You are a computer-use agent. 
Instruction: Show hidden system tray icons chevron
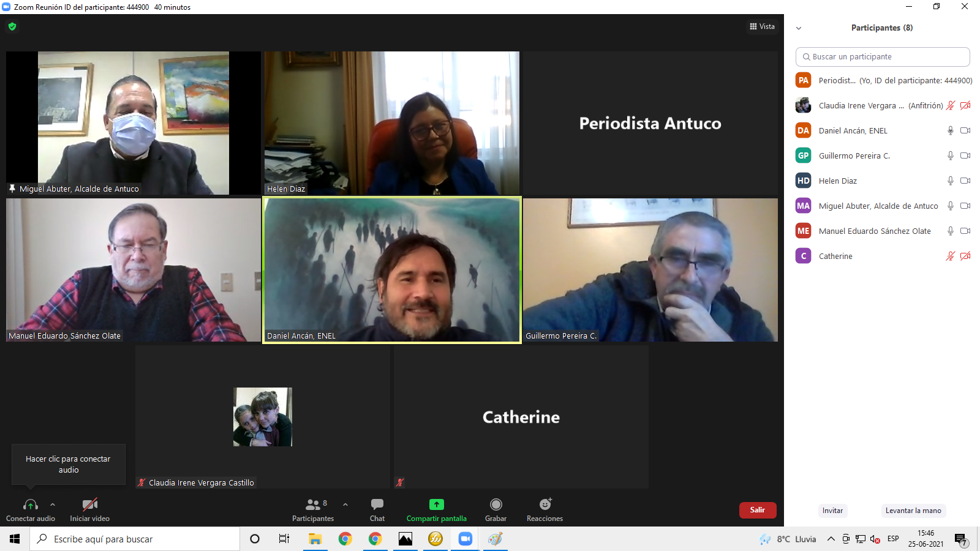coord(831,539)
